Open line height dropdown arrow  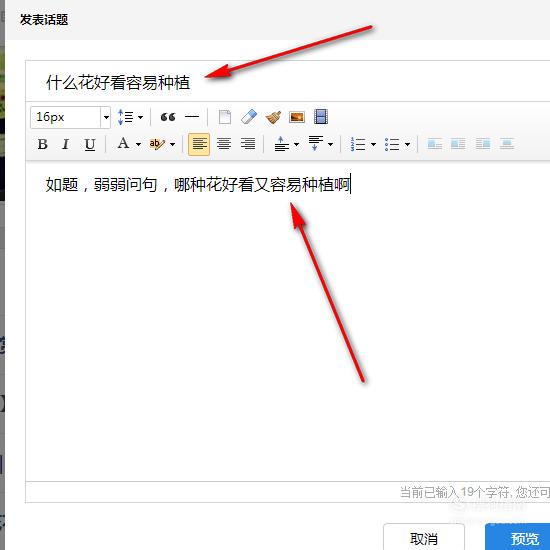(x=140, y=117)
